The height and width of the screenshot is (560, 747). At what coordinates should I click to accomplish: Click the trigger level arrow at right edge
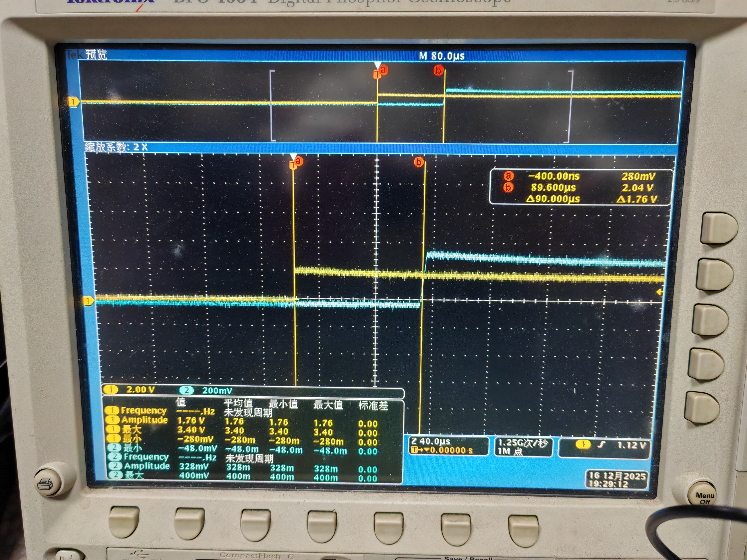pyautogui.click(x=659, y=292)
